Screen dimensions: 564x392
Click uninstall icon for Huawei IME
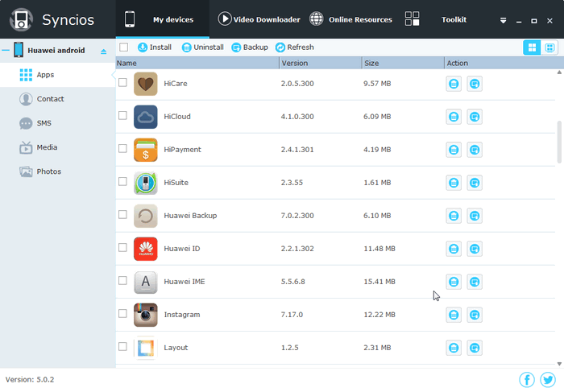454,282
